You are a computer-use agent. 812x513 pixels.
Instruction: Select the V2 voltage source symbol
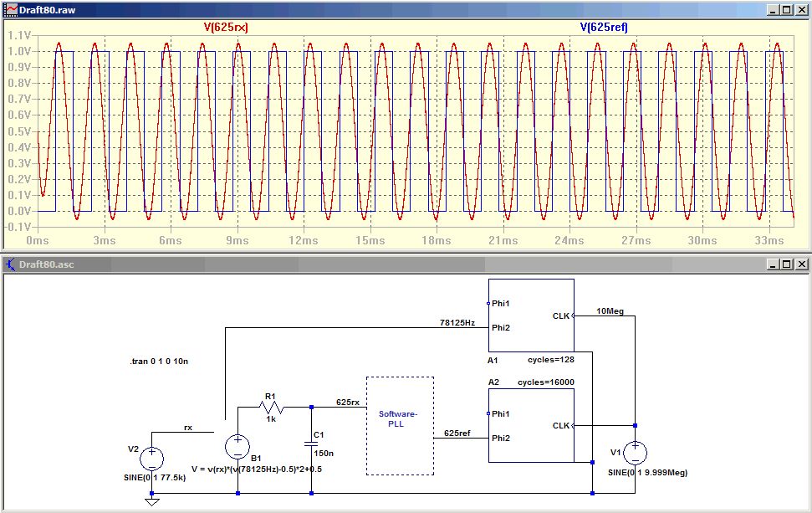[x=151, y=459]
